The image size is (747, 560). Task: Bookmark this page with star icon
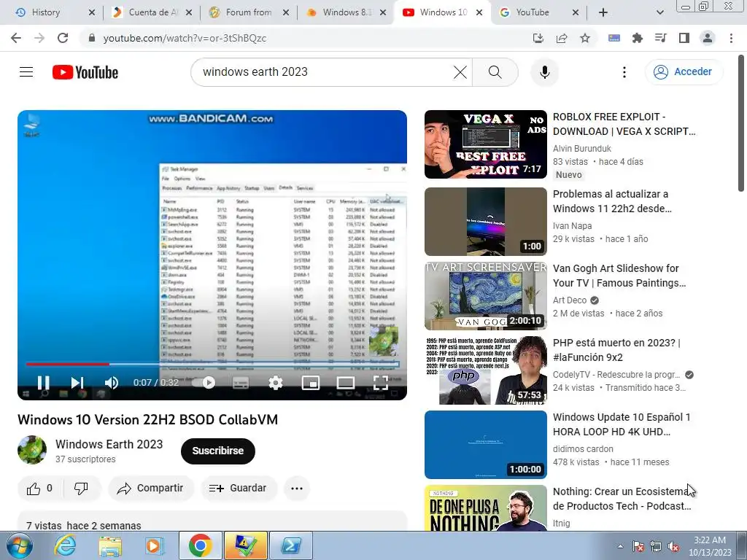pos(585,38)
